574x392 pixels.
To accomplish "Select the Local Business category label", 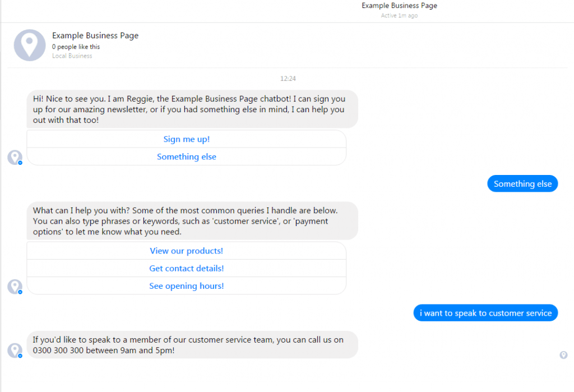I will tap(72, 56).
